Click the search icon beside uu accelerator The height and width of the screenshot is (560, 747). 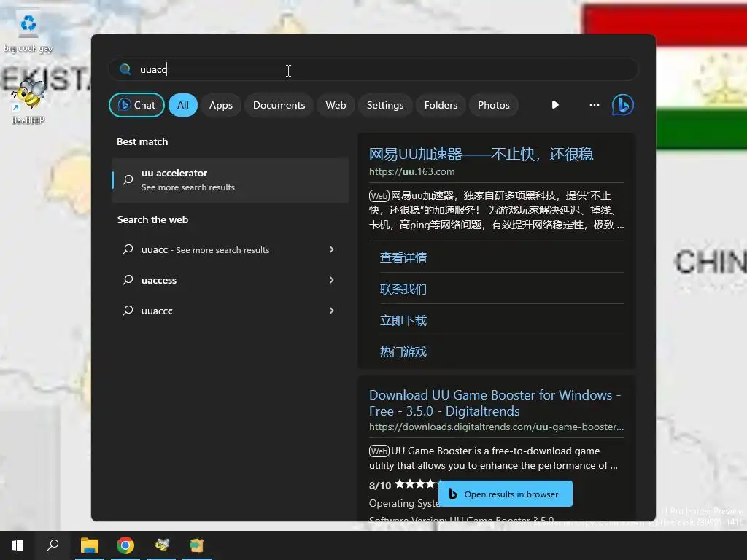click(x=128, y=180)
